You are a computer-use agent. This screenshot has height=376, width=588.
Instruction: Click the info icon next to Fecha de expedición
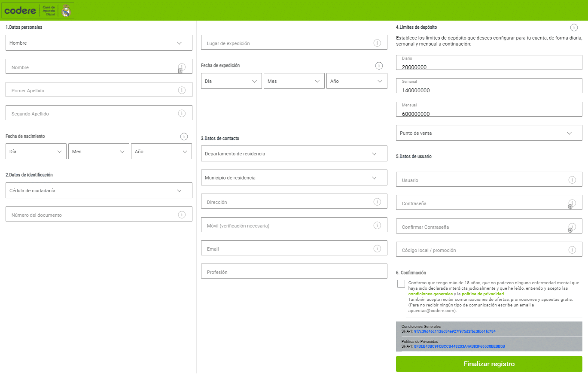point(379,66)
